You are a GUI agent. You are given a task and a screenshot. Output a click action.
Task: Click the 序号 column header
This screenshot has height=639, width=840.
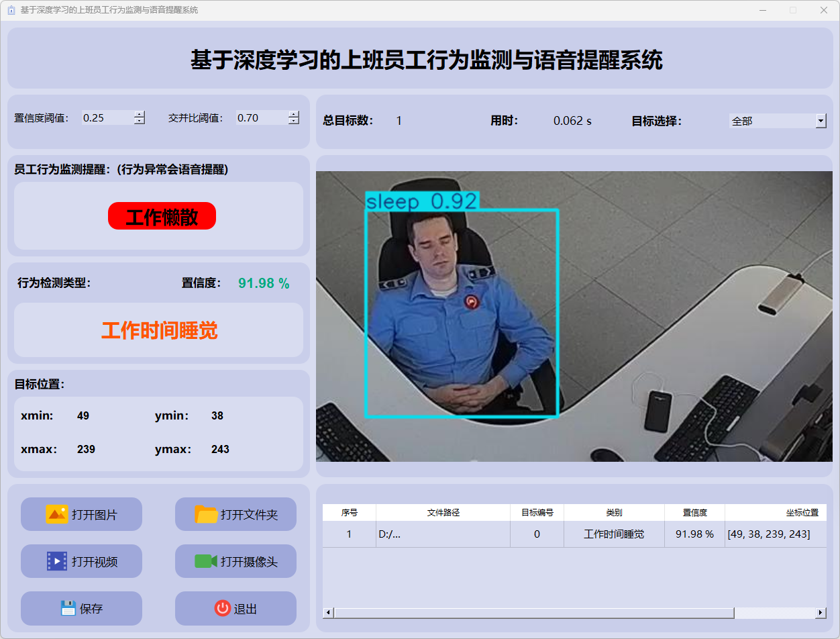point(349,512)
